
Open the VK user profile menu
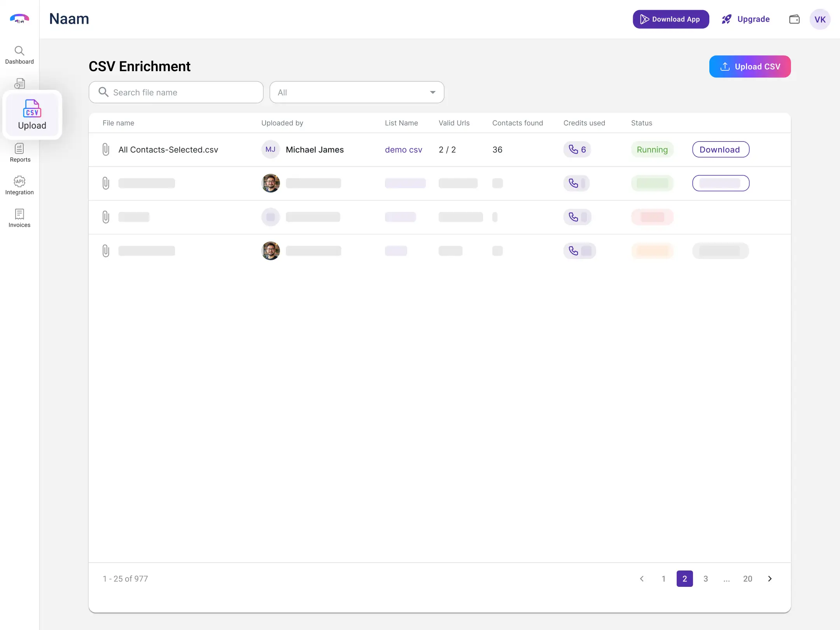820,19
